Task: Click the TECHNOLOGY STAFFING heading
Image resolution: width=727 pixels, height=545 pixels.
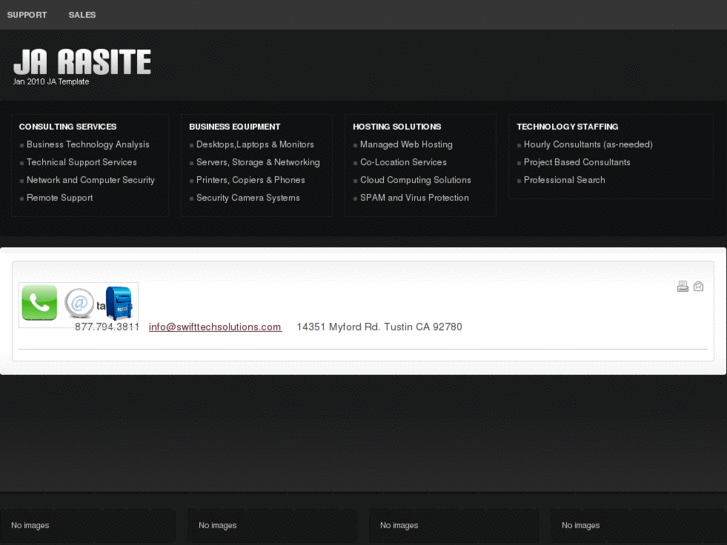Action: tap(568, 127)
